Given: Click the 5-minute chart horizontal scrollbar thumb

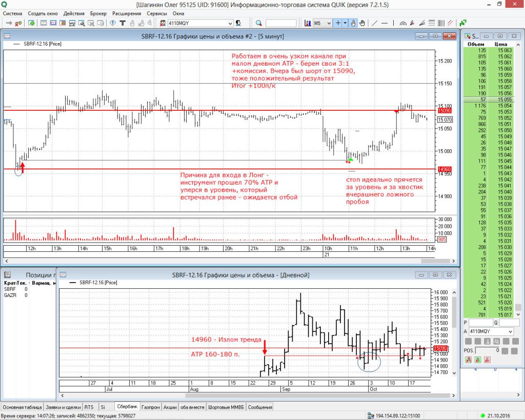Looking at the screenshot, I should [435, 261].
